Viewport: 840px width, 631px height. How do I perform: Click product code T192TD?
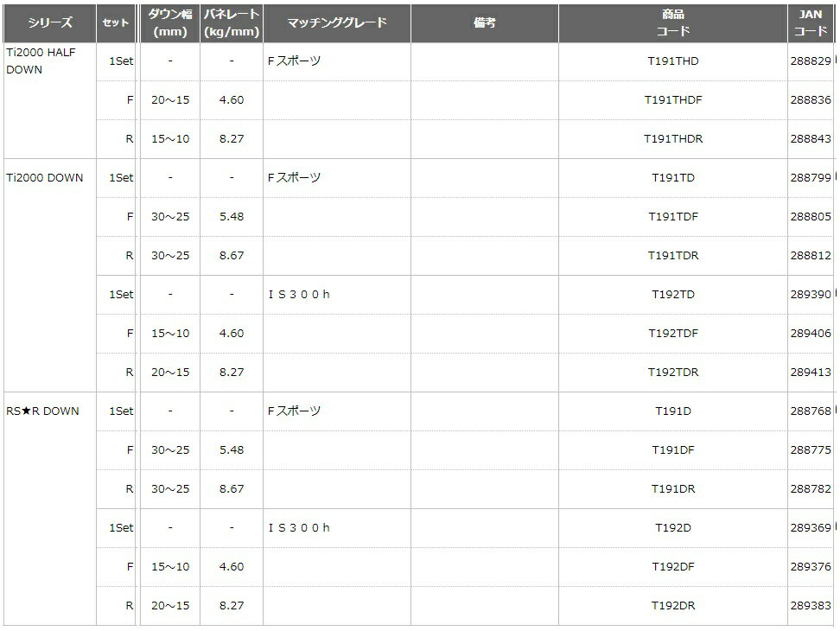click(x=672, y=295)
